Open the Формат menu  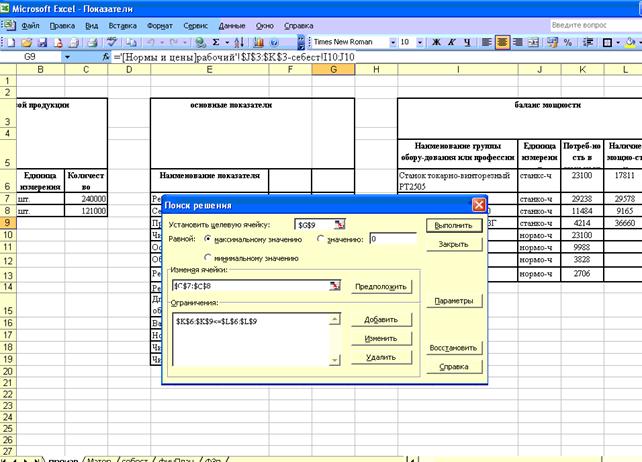(160, 26)
